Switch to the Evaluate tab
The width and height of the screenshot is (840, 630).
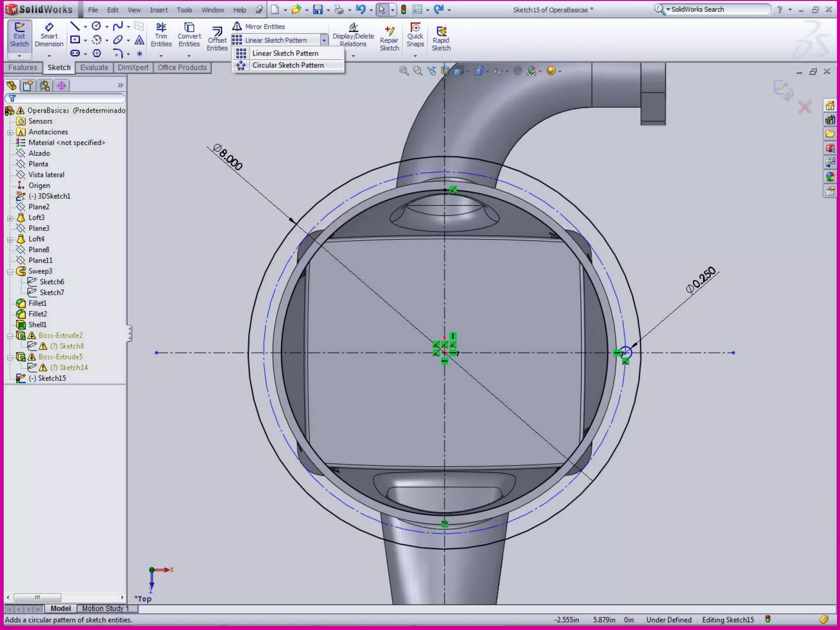[94, 68]
